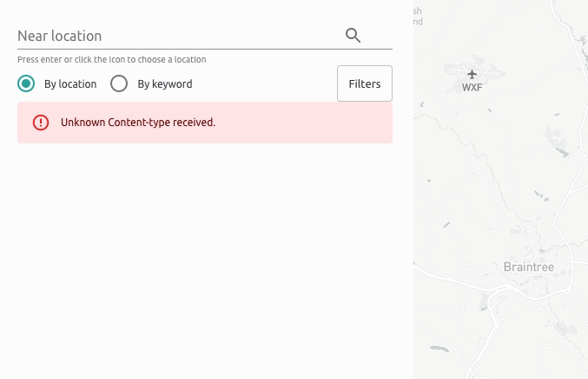588x379 pixels.
Task: Click the WXF airport label
Action: 472,88
